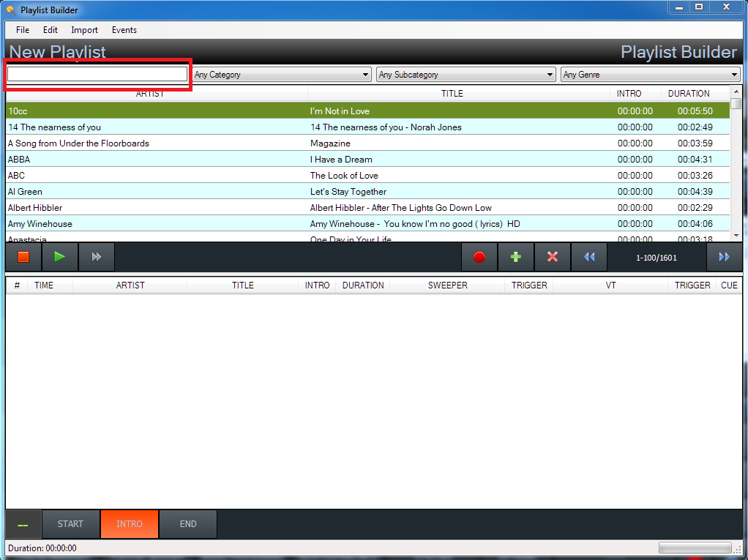748x560 pixels.
Task: Click the title 'I Have a Dream'
Action: pos(341,160)
